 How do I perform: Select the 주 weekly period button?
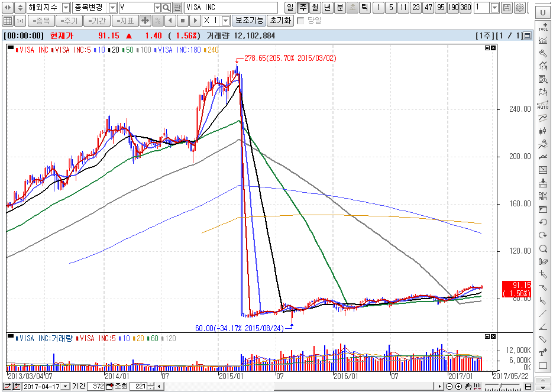pos(303,8)
